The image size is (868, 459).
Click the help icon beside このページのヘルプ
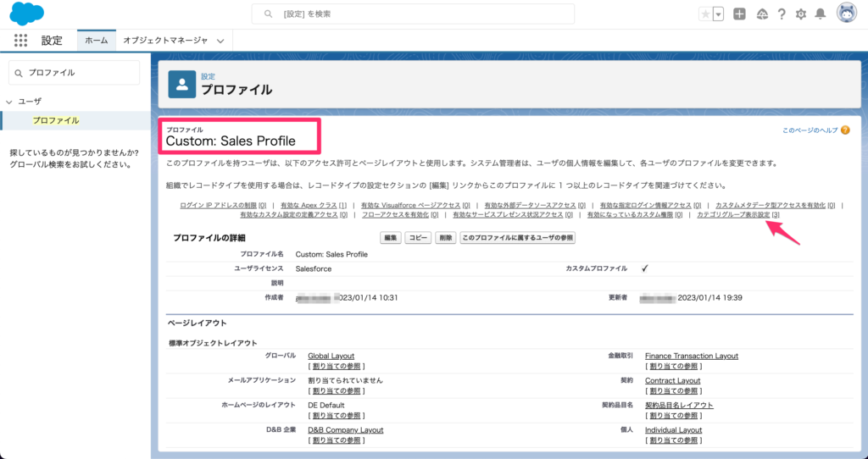[x=845, y=130]
